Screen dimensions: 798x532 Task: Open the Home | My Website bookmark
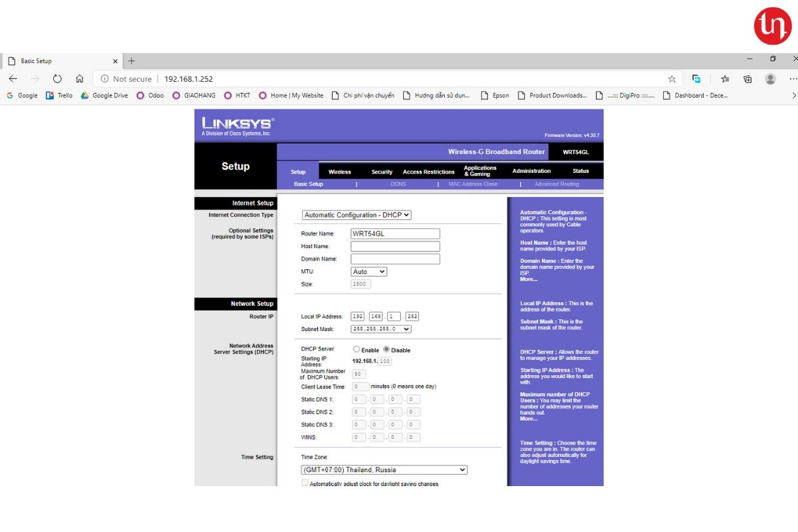[x=291, y=95]
